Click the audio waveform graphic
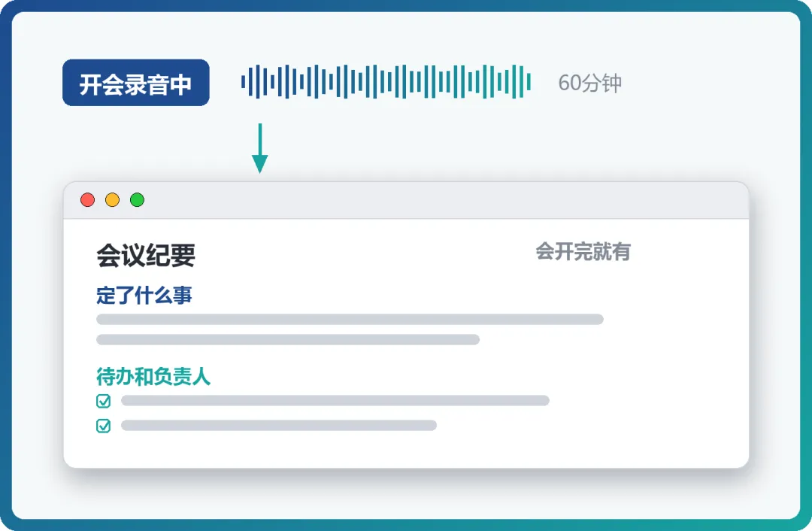Screen dimensions: 812x531 (x=386, y=82)
